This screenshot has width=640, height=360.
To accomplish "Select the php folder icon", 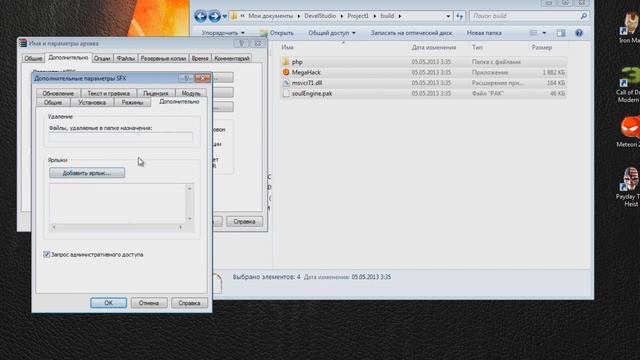I will [x=286, y=62].
